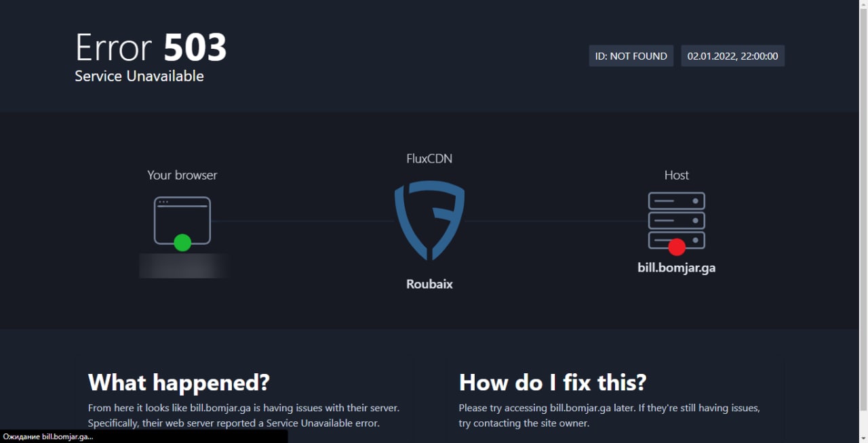The image size is (868, 443).
Task: Click the FluxCDN text label
Action: (x=429, y=159)
